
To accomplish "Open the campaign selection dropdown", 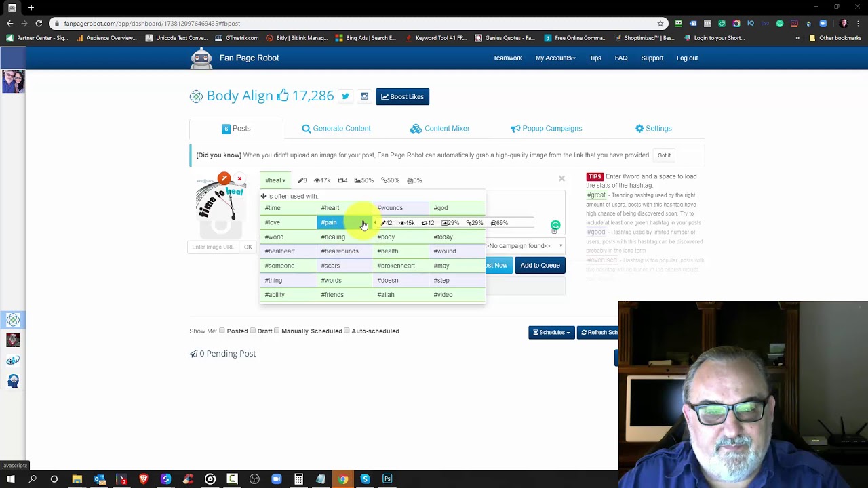I will (525, 246).
